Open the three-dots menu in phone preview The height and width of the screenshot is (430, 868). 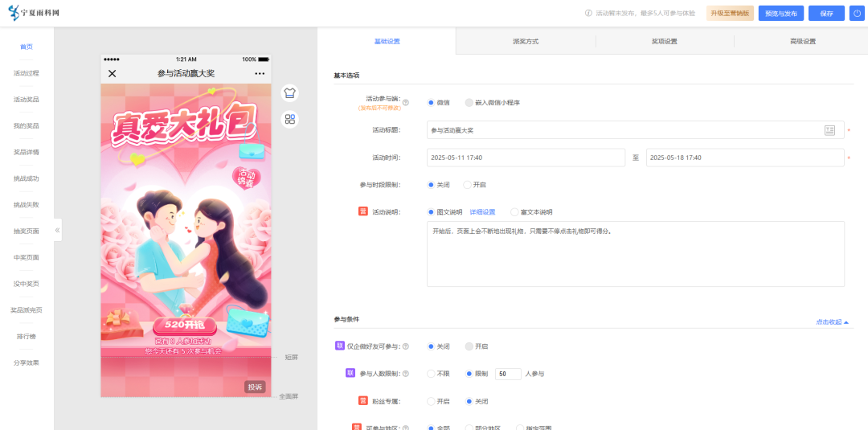[260, 74]
